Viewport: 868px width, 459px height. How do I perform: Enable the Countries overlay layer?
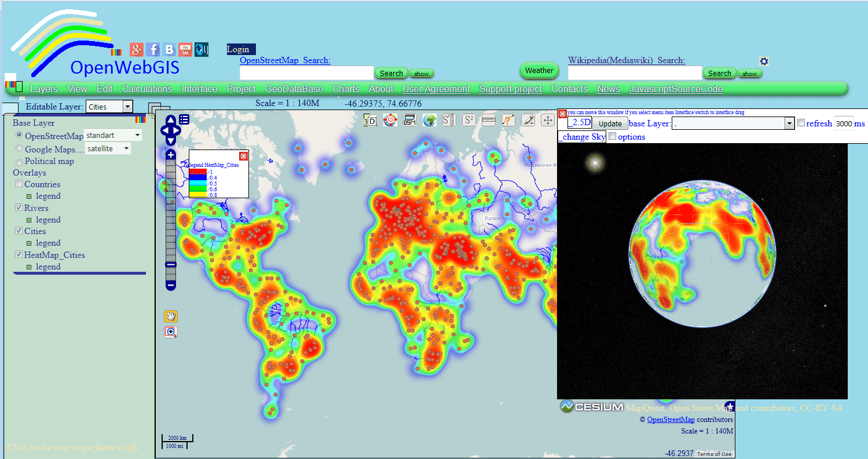tap(17, 184)
